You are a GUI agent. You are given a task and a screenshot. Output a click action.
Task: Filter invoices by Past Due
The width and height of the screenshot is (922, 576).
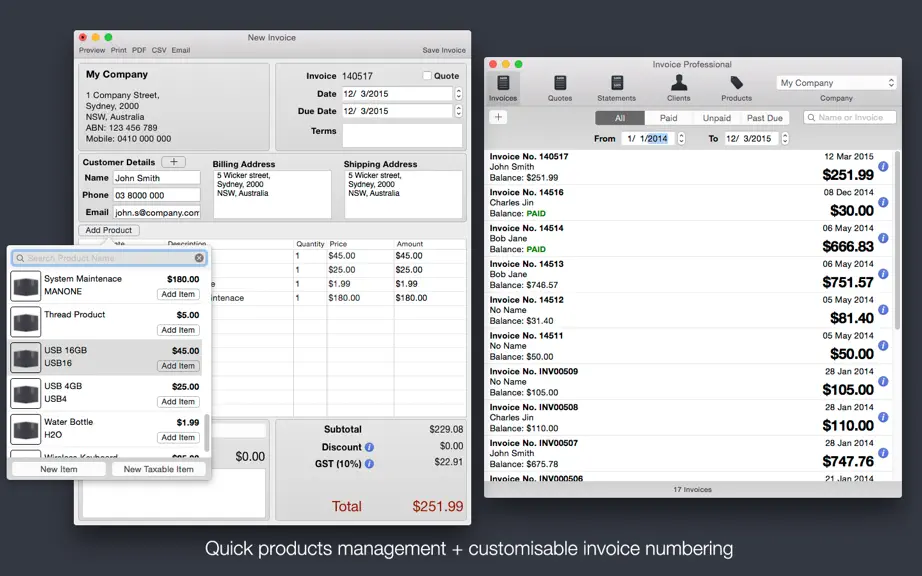click(x=764, y=118)
